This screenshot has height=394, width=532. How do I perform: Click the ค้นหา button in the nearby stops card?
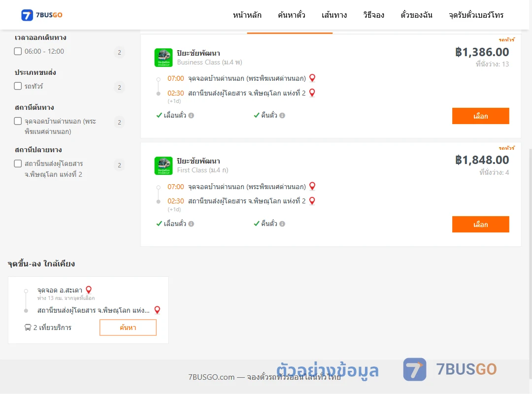tap(128, 328)
